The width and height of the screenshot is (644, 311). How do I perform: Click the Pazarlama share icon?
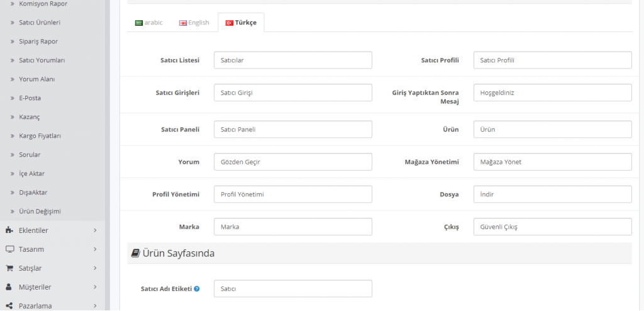click(x=9, y=306)
